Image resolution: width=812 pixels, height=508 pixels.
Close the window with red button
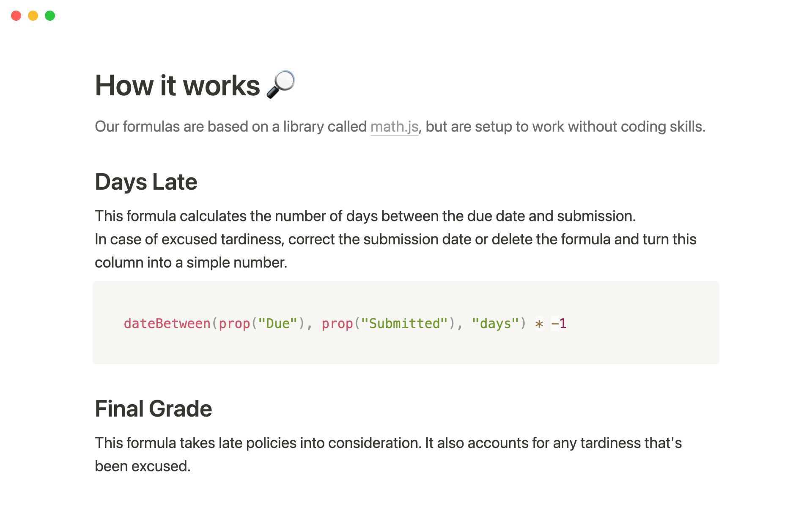16,16
